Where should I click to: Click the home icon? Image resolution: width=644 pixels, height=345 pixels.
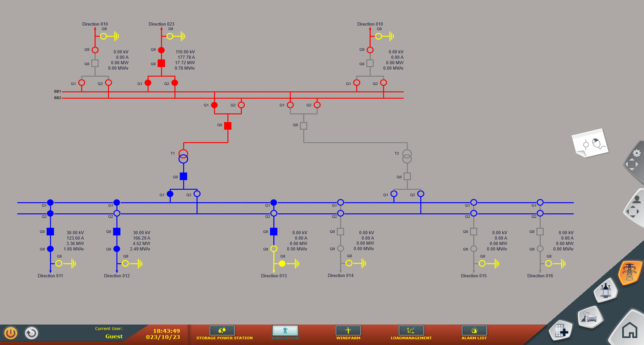click(x=629, y=330)
